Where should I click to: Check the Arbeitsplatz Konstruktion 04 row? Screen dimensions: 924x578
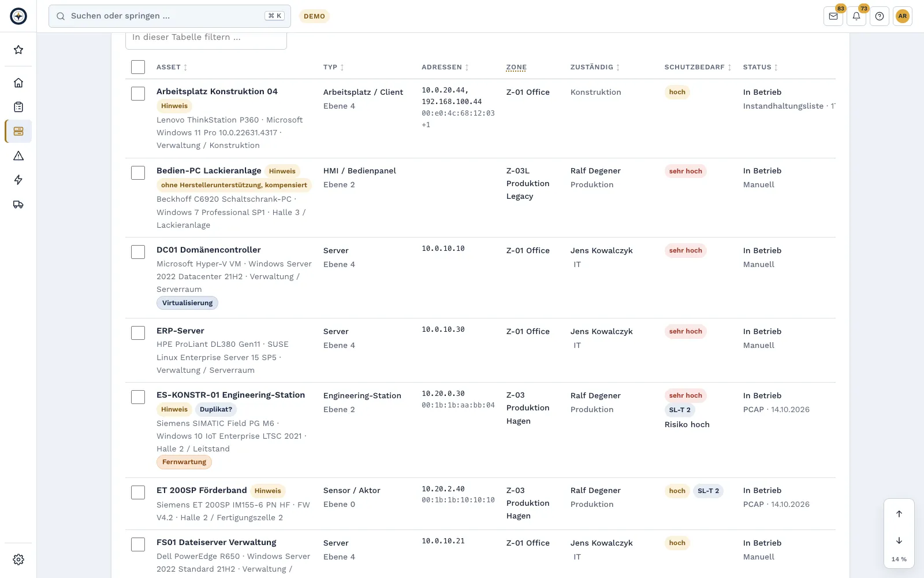(138, 94)
